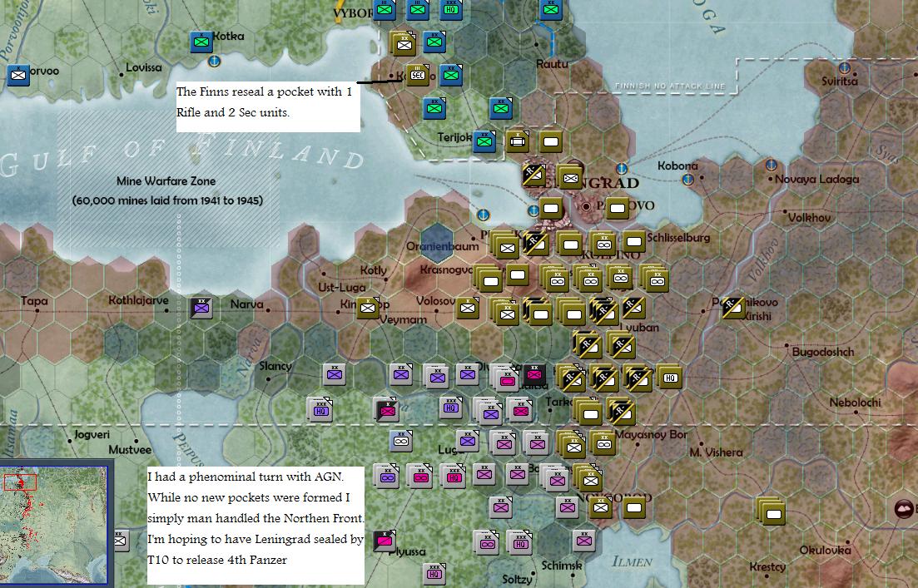918x588 pixels.
Task: Select the purple xxx HQ counter north of Luga
Action: coord(451,408)
